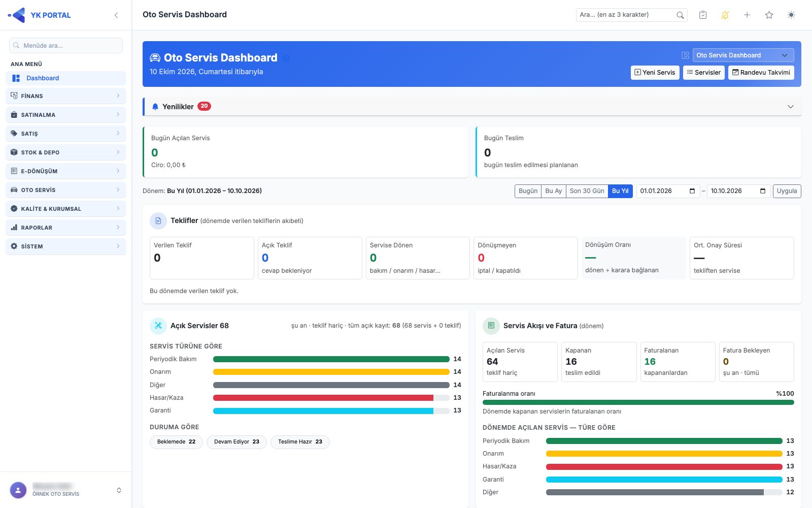Click the dashboard layout icon beside dropdown
Viewport: 812px width, 508px height.
685,55
